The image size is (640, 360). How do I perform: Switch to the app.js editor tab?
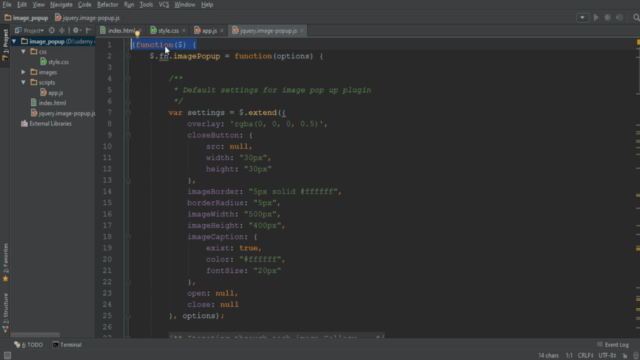[x=209, y=31]
